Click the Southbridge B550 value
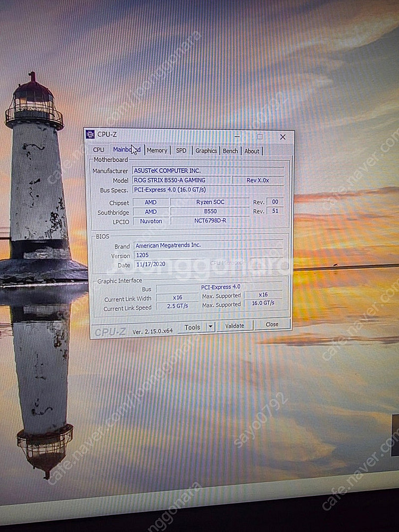 point(210,211)
